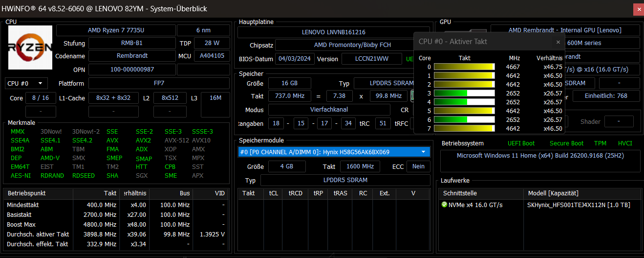Click the AVX2 feature flag

point(143,141)
